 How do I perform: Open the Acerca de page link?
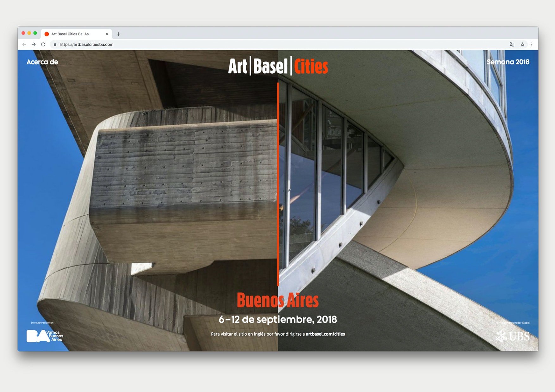(42, 62)
